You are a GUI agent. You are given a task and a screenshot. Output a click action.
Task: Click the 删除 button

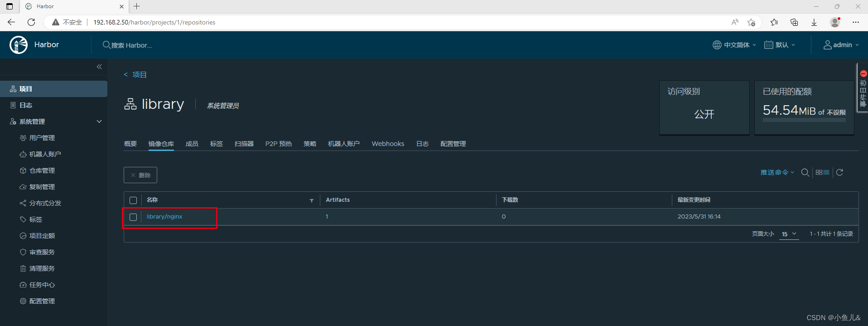tap(140, 175)
